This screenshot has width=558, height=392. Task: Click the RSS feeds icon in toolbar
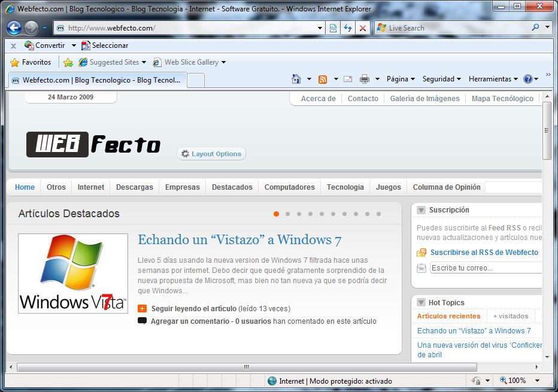323,79
